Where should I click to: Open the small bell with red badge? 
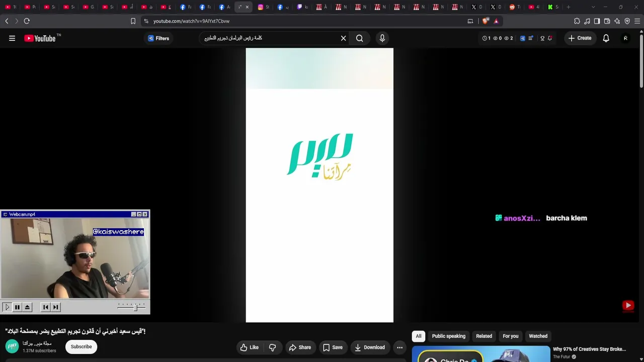click(x=550, y=38)
